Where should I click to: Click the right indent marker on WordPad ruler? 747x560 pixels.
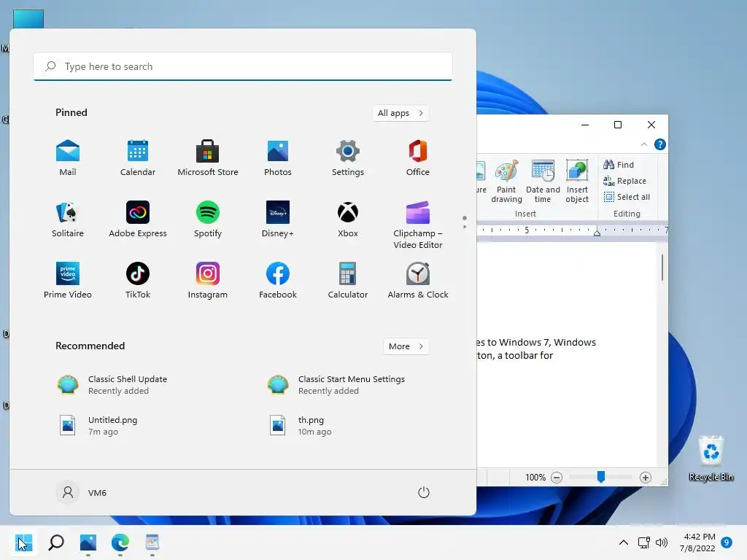[597, 232]
